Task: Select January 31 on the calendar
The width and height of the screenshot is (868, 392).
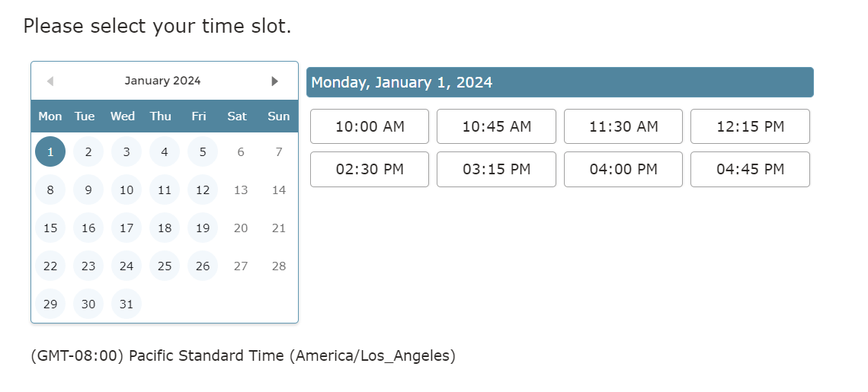Action: click(127, 304)
